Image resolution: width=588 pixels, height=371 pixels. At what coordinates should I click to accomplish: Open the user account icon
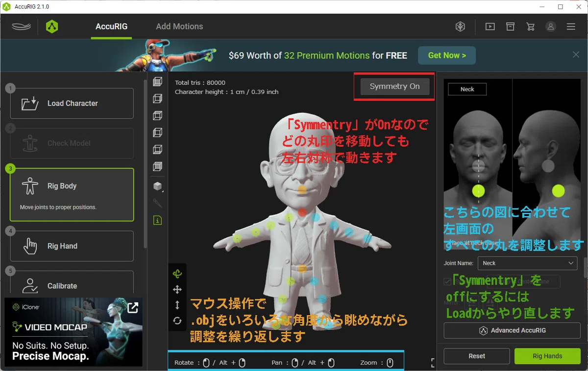(551, 27)
